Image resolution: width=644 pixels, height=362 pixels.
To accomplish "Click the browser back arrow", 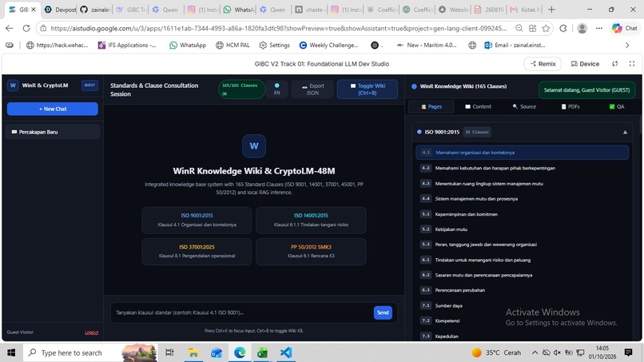I will (9, 28).
